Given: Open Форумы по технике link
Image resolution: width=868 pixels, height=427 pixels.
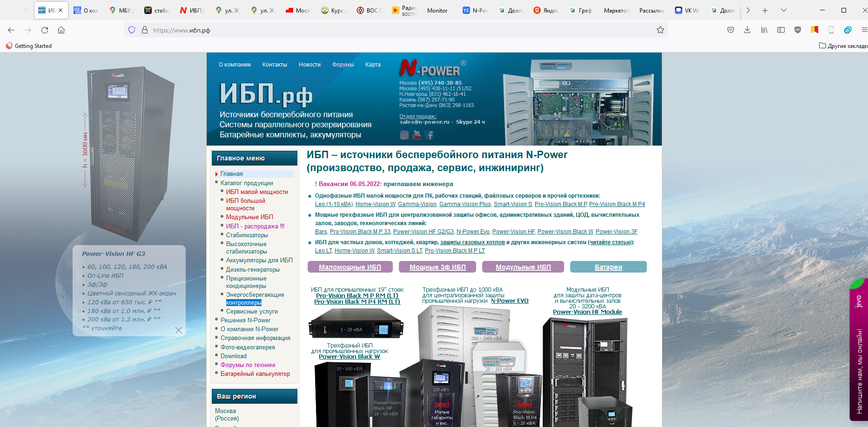Looking at the screenshot, I should (x=248, y=365).
